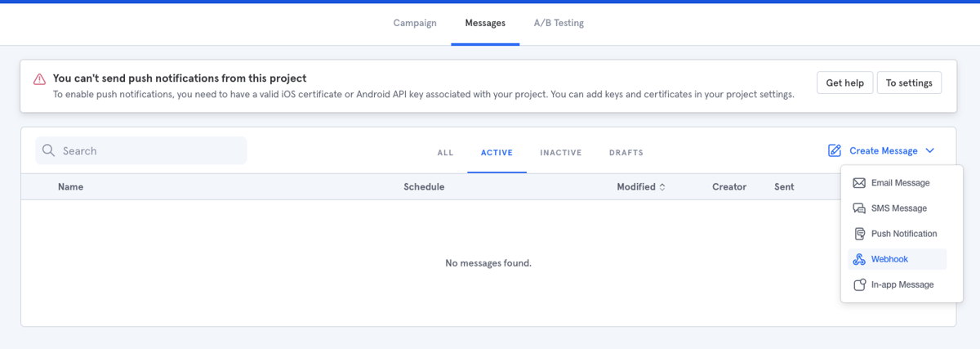Image resolution: width=980 pixels, height=349 pixels.
Task: Click the In-app Message icon
Action: click(x=859, y=284)
